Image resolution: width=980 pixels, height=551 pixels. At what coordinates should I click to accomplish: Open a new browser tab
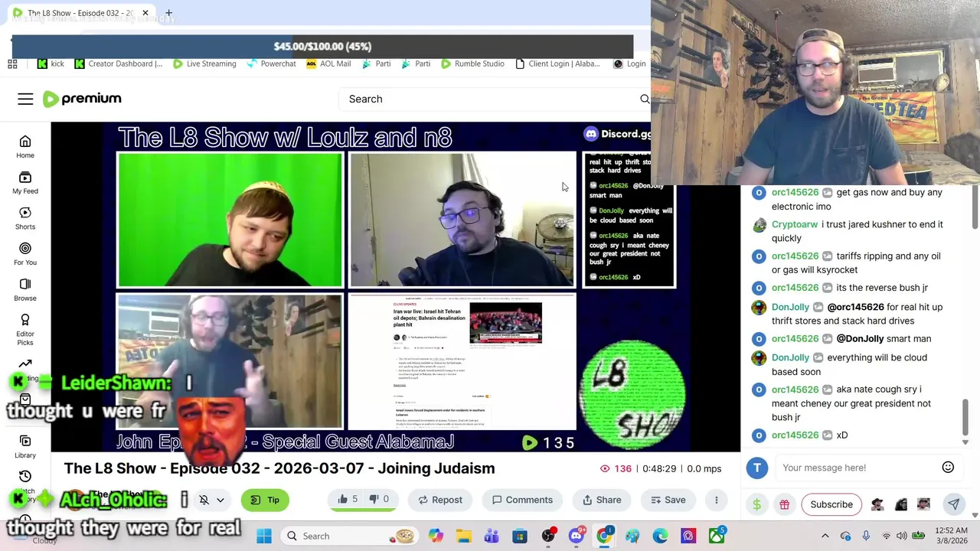pos(168,13)
